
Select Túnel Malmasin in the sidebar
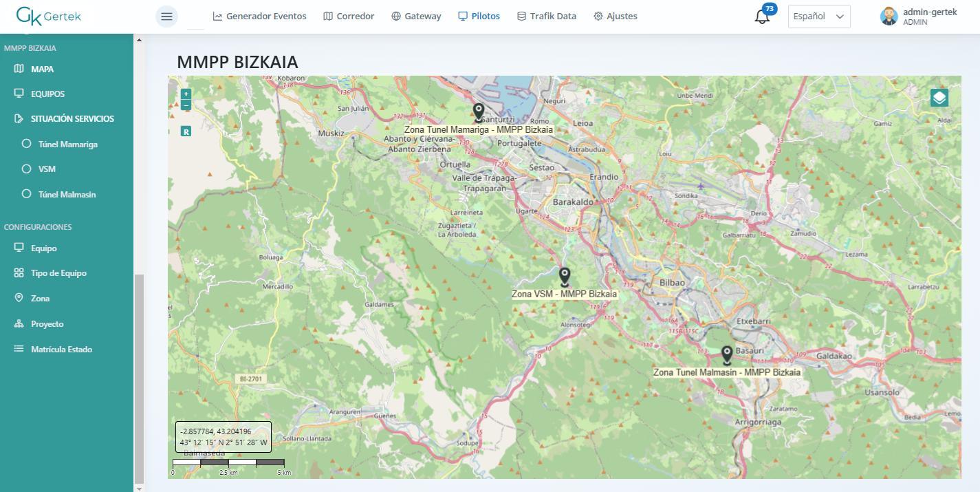(67, 194)
